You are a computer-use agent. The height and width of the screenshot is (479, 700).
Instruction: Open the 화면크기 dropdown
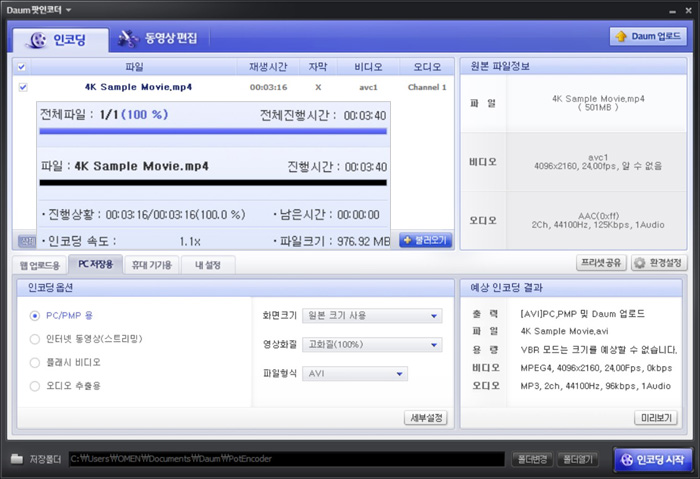click(373, 316)
